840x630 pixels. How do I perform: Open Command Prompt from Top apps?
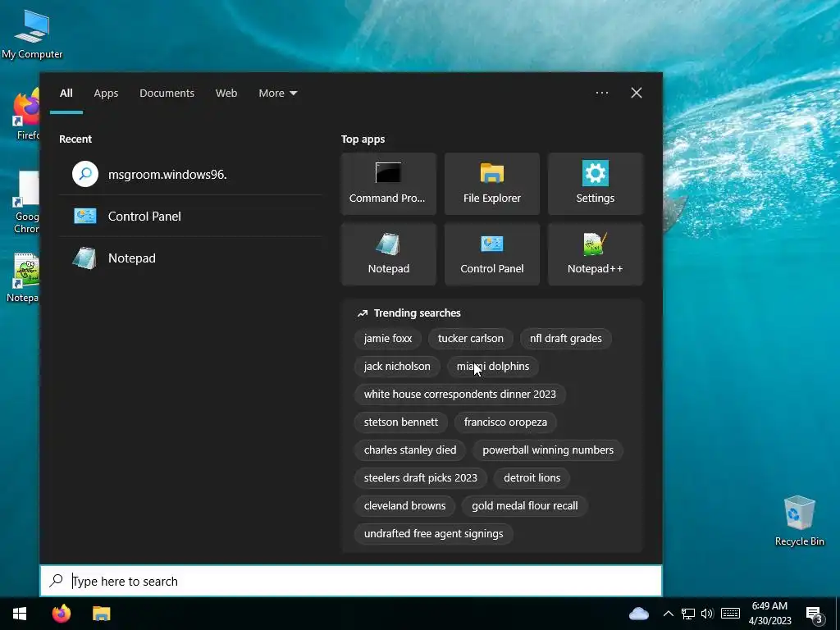(388, 184)
